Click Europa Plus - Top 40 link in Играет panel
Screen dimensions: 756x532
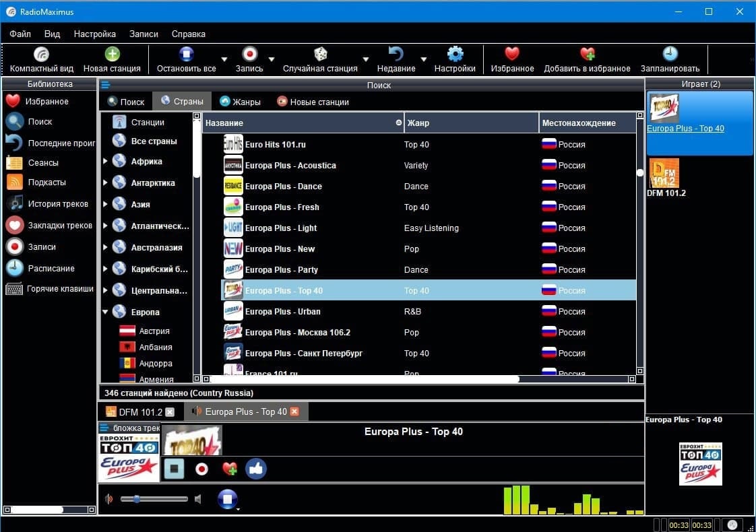[x=685, y=128]
